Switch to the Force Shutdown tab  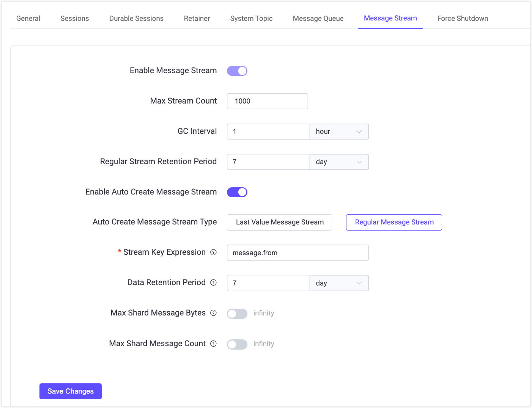[x=463, y=18]
